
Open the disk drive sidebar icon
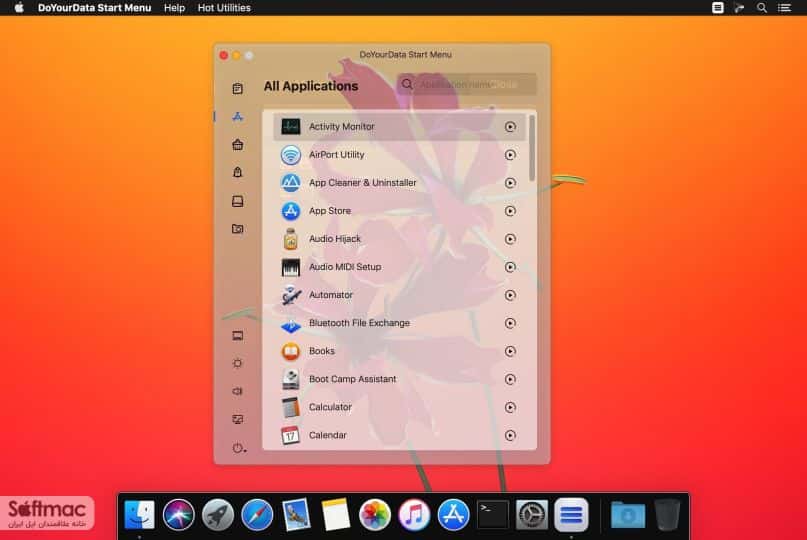coord(237,201)
